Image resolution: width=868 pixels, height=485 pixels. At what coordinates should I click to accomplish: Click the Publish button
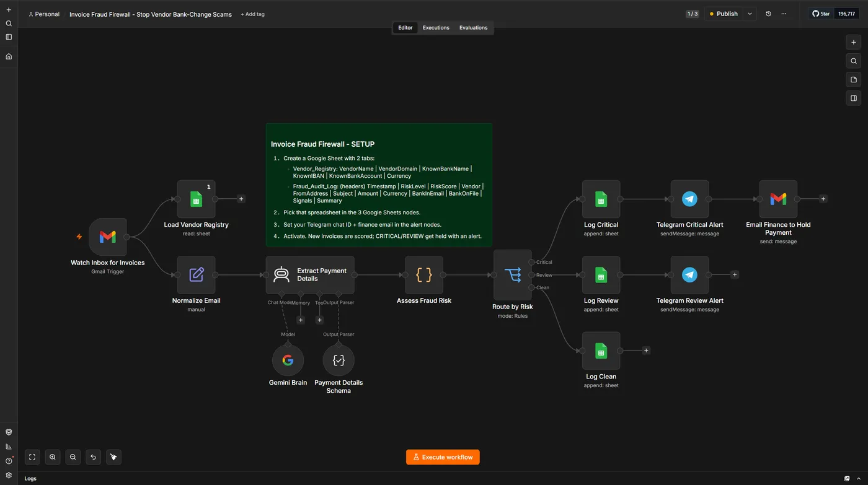pyautogui.click(x=724, y=14)
